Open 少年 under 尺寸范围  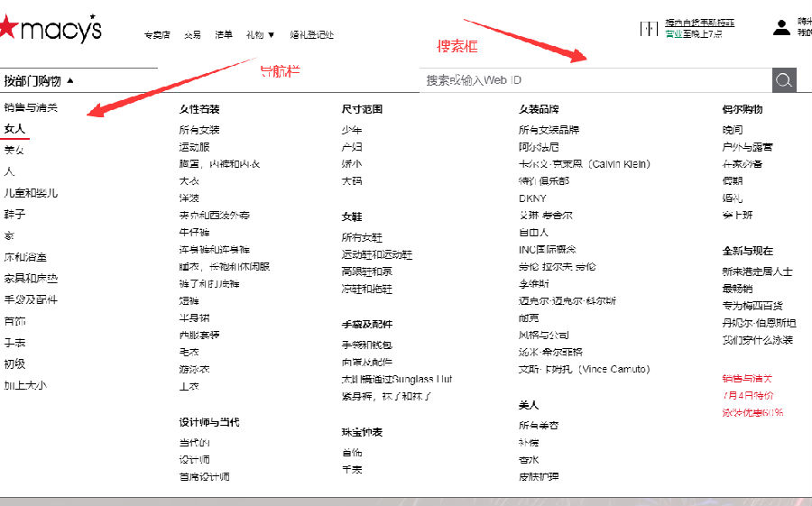tap(352, 130)
